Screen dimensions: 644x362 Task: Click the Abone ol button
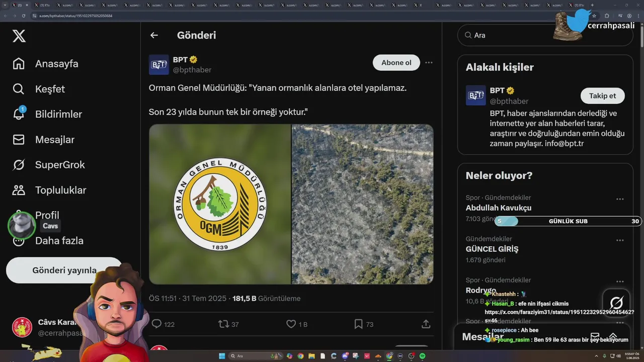tap(396, 62)
